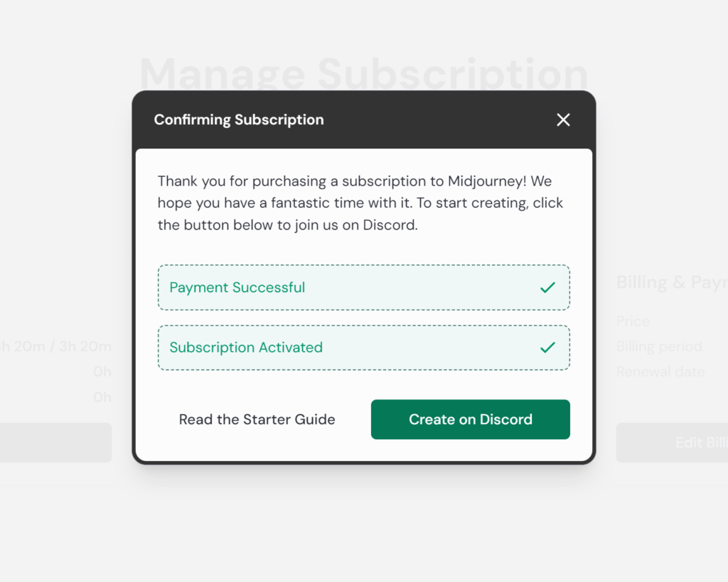Click the Billing & Payment heading behind dialog
This screenshot has width=728, height=582.
(672, 282)
